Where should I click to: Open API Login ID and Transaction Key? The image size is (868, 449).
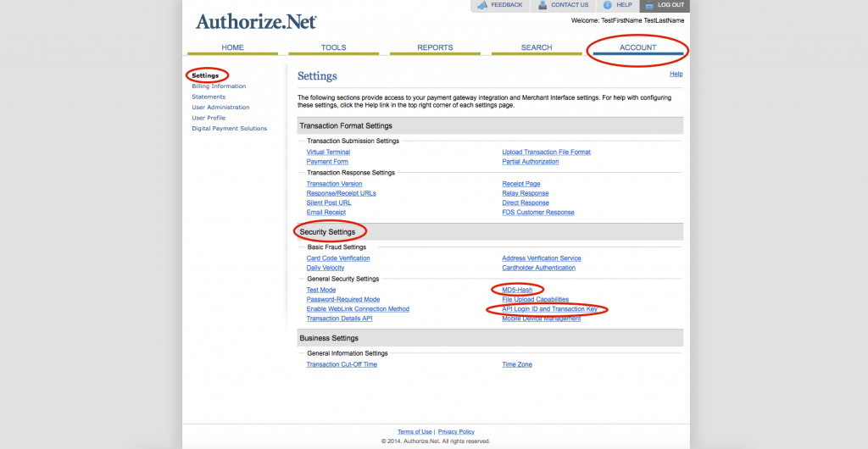tap(549, 309)
